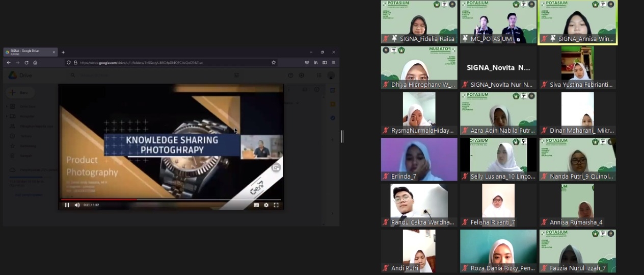Click muted mic on Fauzia Nurul Izzah_7
Screen dimensions: 644x275
tap(544, 268)
